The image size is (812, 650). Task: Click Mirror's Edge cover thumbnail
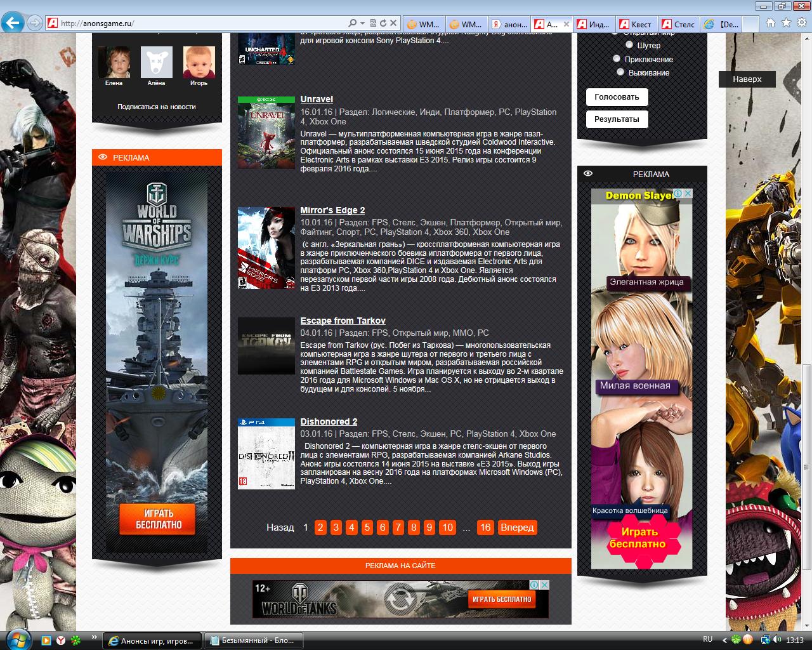click(x=266, y=248)
